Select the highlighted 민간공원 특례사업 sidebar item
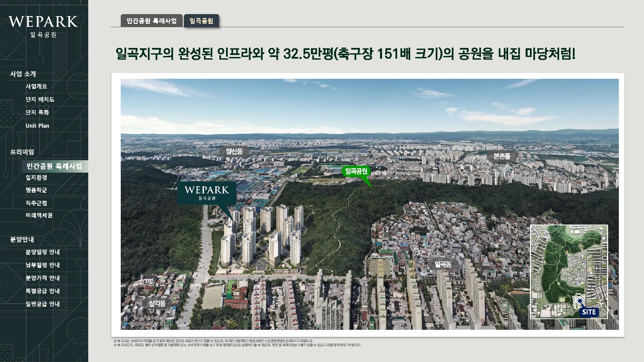Screen dimensions: 644x362 click(55, 166)
